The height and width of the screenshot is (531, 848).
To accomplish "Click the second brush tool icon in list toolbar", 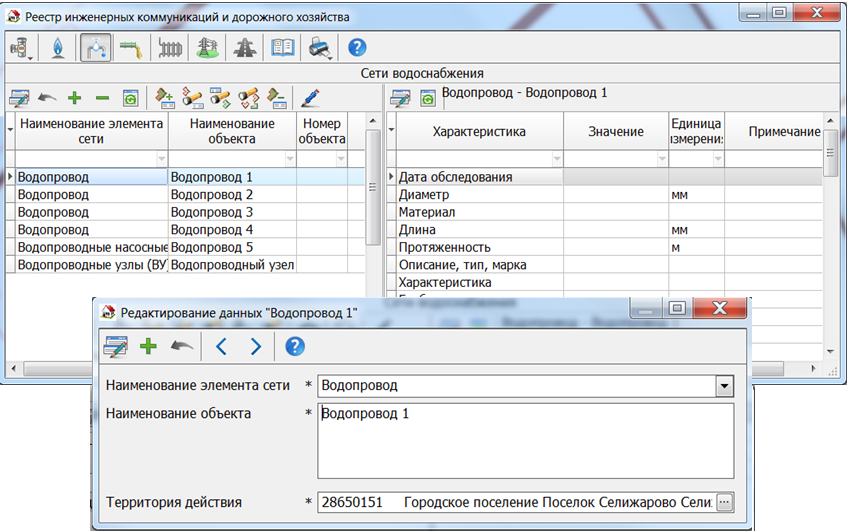I will [193, 98].
